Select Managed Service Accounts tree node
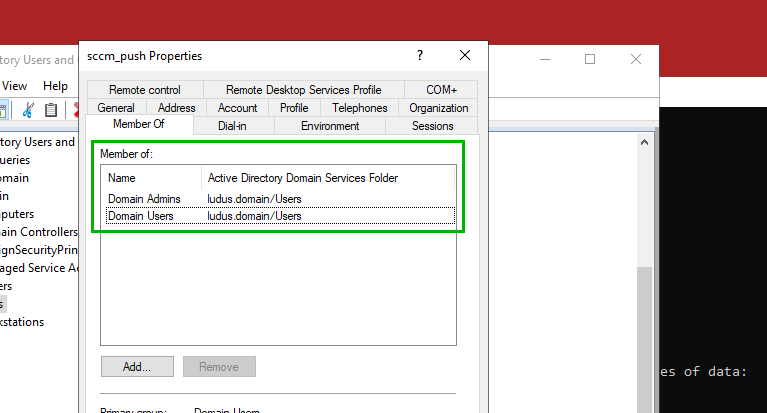767x413 pixels. [x=38, y=268]
